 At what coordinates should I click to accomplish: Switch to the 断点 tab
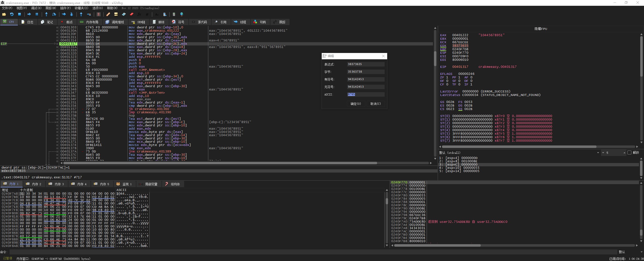coord(67,22)
